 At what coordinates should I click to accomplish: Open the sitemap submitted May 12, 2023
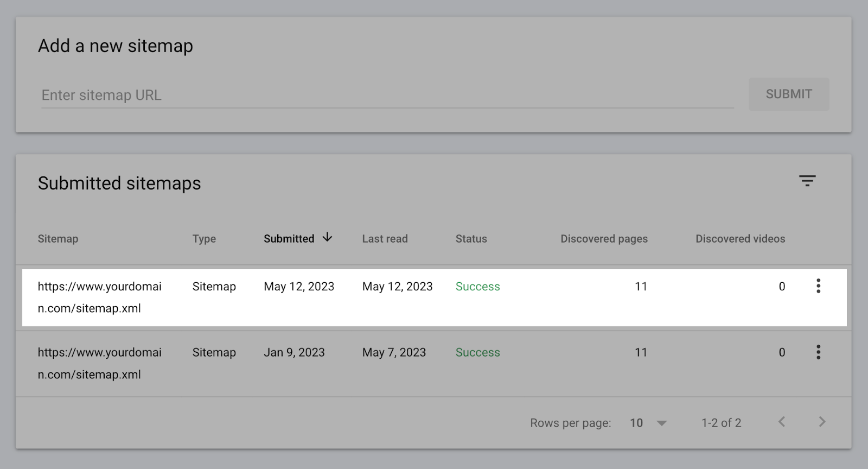point(100,297)
